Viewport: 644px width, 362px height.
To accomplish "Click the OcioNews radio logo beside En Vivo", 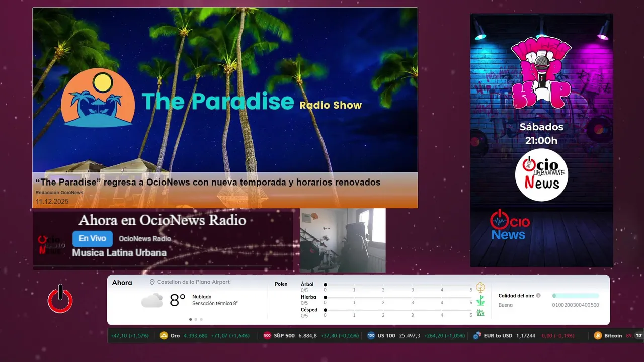I will coord(51,244).
